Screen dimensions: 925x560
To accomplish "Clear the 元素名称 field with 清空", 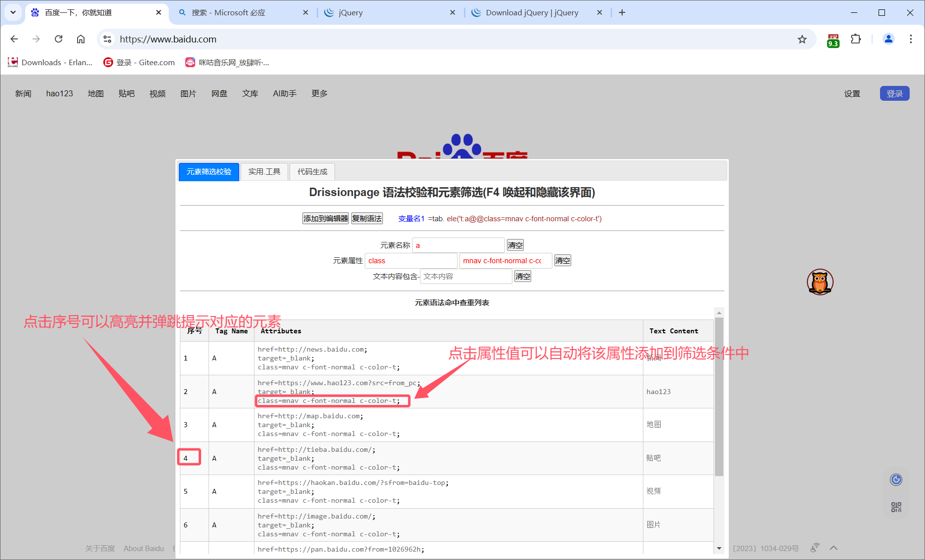I will point(515,245).
